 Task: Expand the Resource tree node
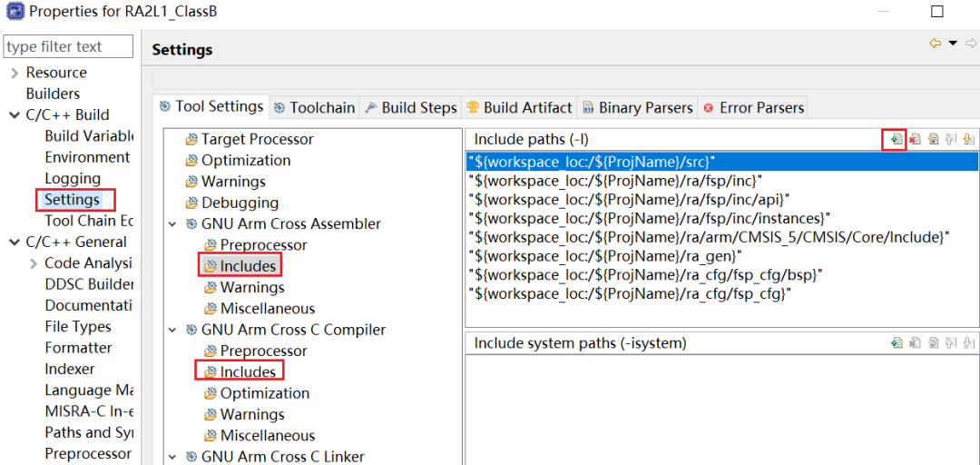14,73
